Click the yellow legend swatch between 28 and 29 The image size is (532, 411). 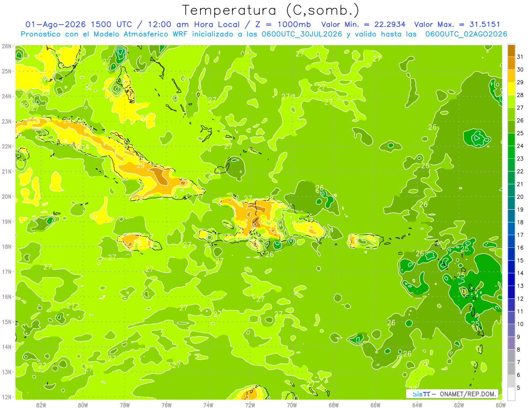click(511, 89)
